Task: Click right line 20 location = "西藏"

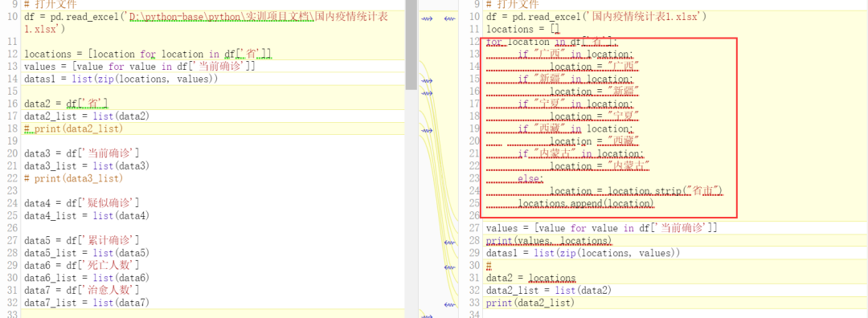Action: (595, 141)
